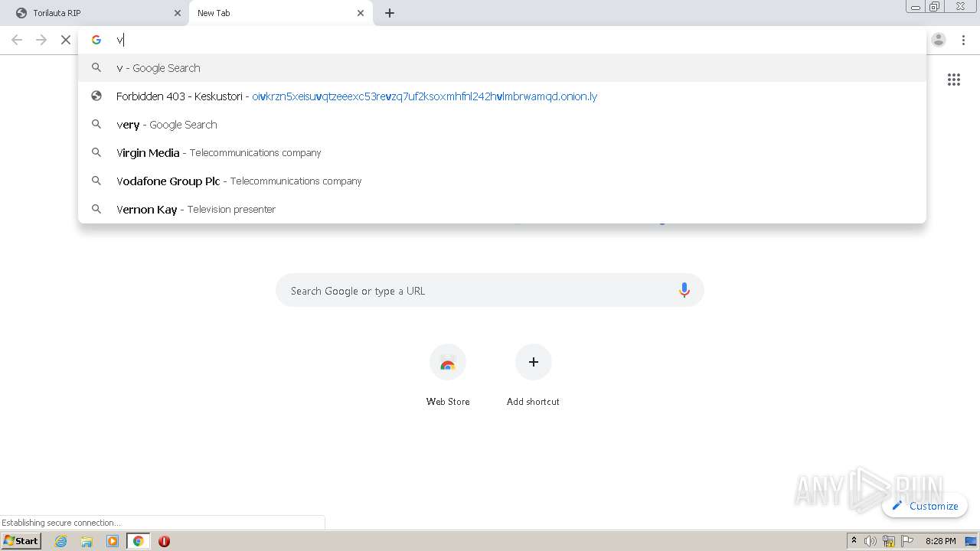Click the Web Store label
The height and width of the screenshot is (551, 980).
(448, 402)
